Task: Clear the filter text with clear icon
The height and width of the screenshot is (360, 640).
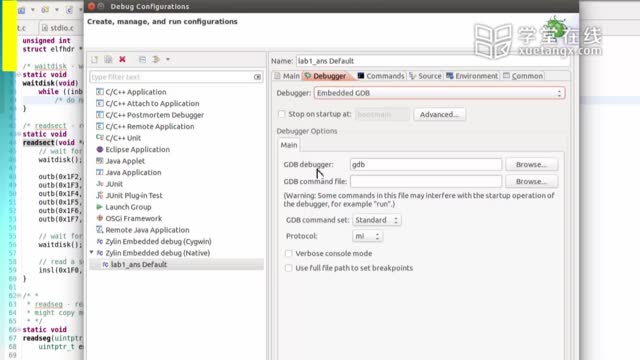Action: (x=257, y=77)
